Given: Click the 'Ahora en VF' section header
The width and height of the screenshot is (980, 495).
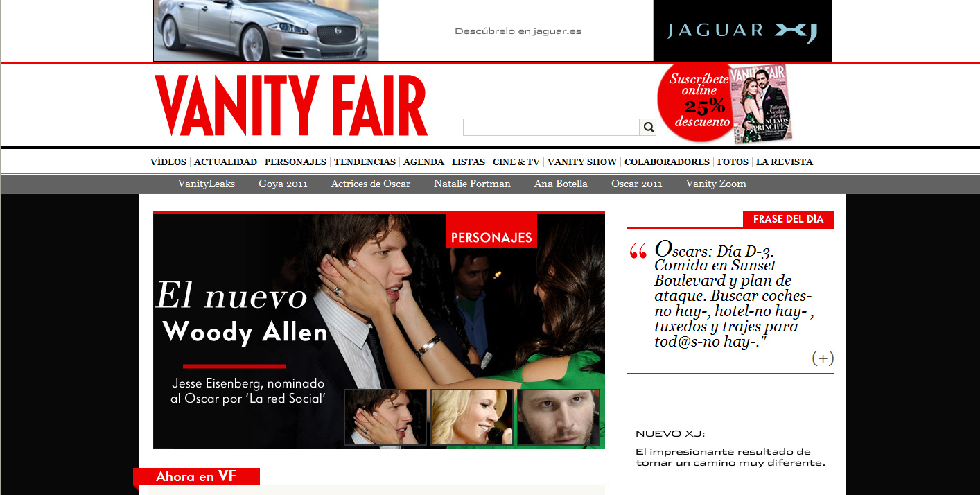Looking at the screenshot, I should tap(196, 476).
